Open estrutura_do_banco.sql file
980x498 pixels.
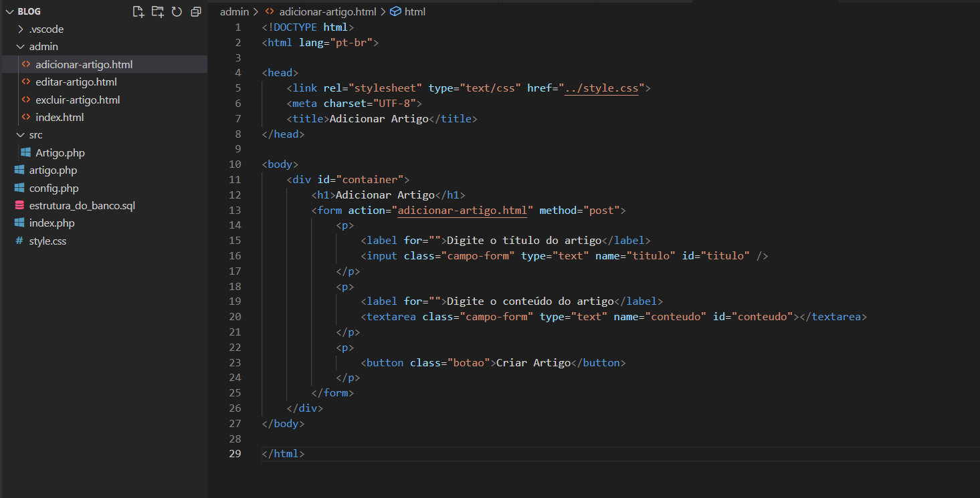click(82, 206)
